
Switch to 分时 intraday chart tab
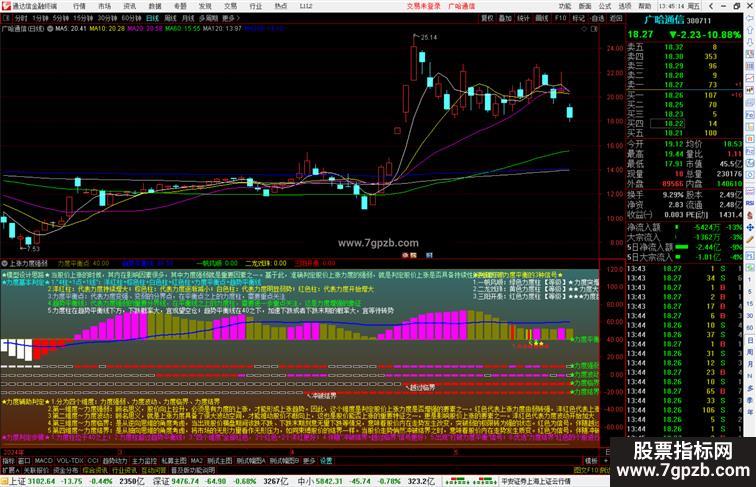(21, 18)
